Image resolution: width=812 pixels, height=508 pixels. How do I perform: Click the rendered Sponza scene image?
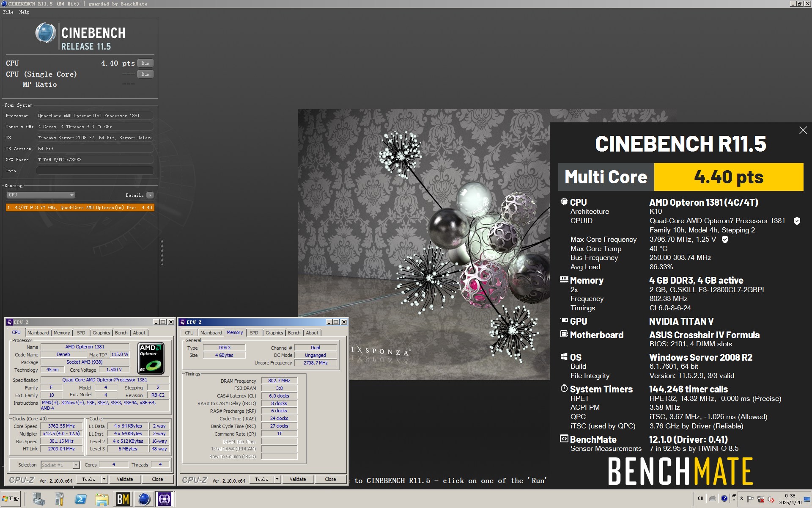[x=423, y=245]
